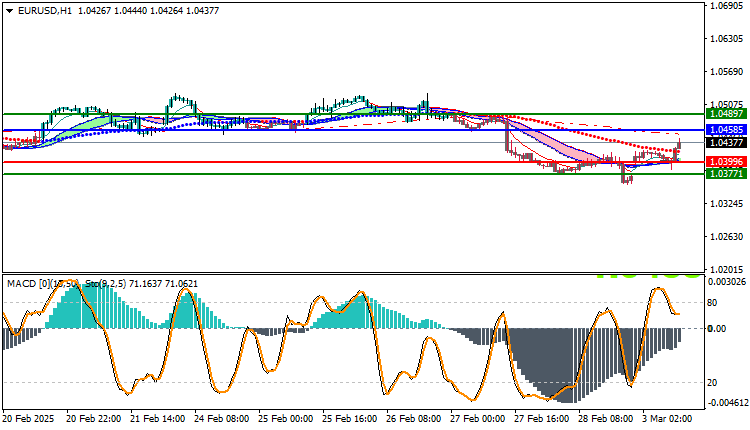This screenshot has height=430, width=750.
Task: Click the 26 Feb 08:00 time label
Action: (413, 419)
